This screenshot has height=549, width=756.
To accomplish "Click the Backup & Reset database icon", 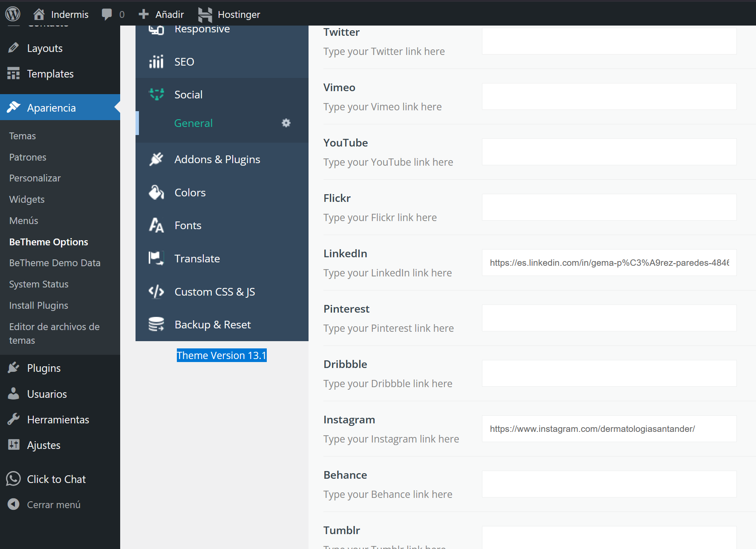I will [156, 325].
